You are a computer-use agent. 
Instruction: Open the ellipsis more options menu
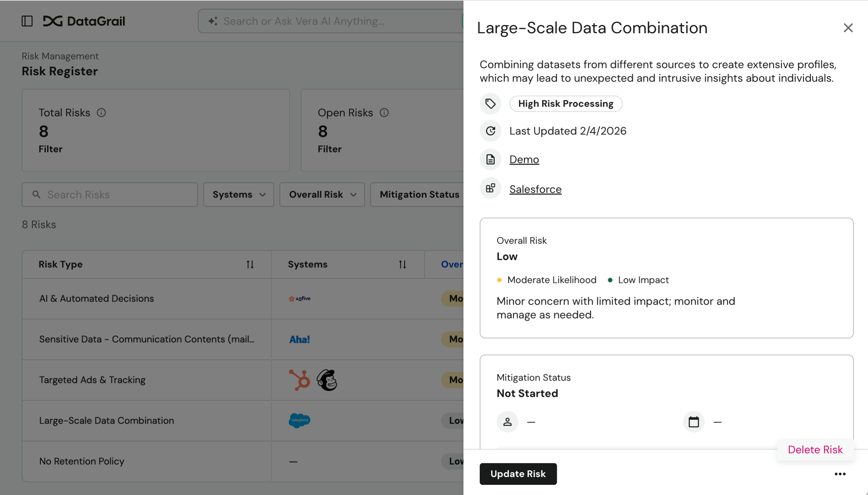pos(840,474)
